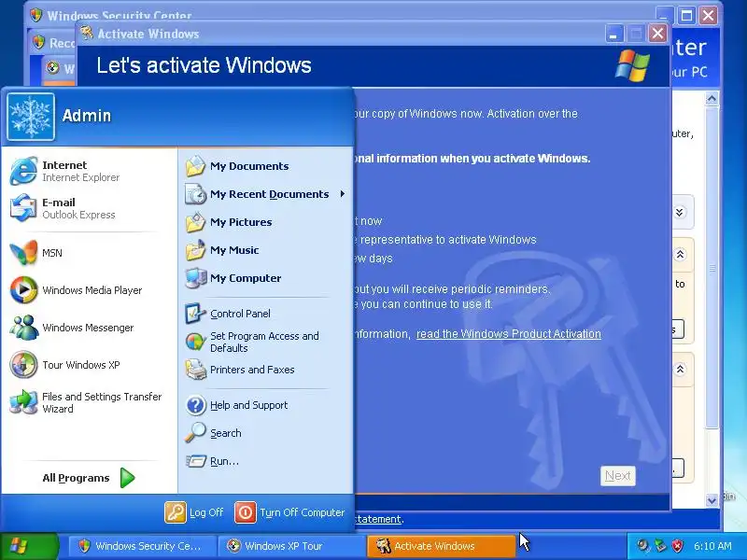Click the Security Center vertical scrollbar thumb
The image size is (747, 560).
712,268
